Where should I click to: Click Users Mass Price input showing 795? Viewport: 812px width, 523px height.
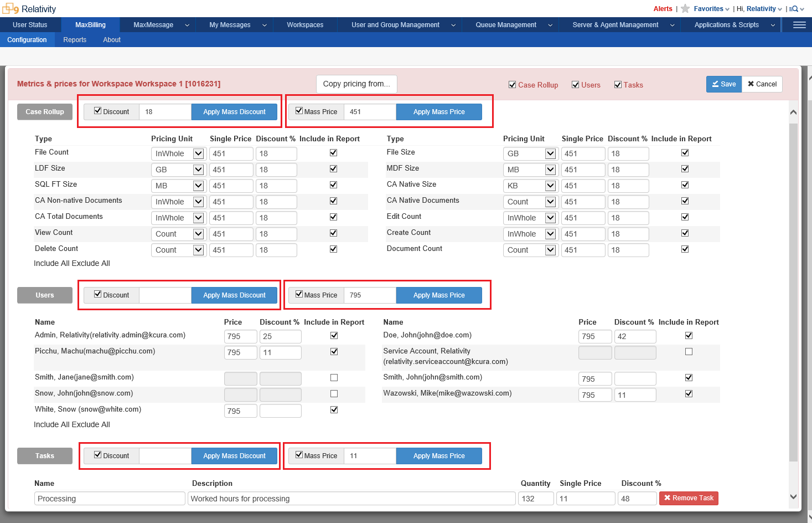(x=370, y=295)
